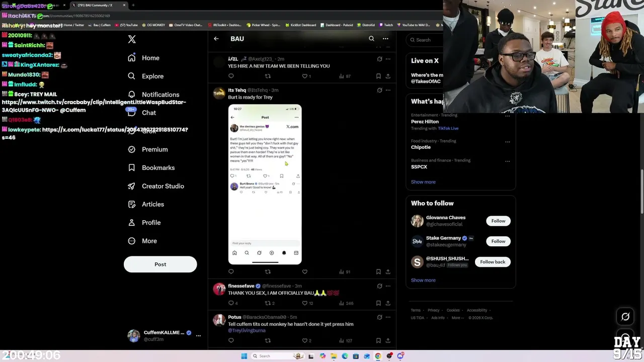Open more options for $SPCX trend

[507, 161]
